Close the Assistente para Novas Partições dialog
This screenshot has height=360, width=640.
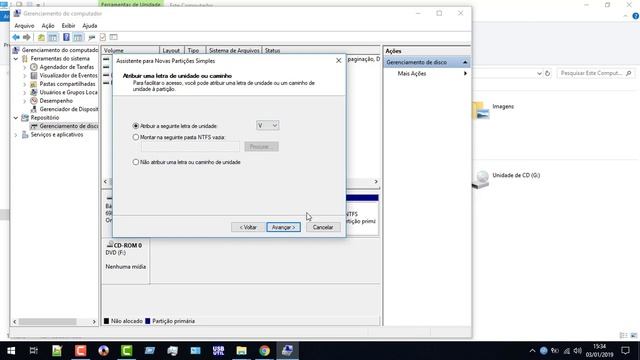click(x=338, y=60)
